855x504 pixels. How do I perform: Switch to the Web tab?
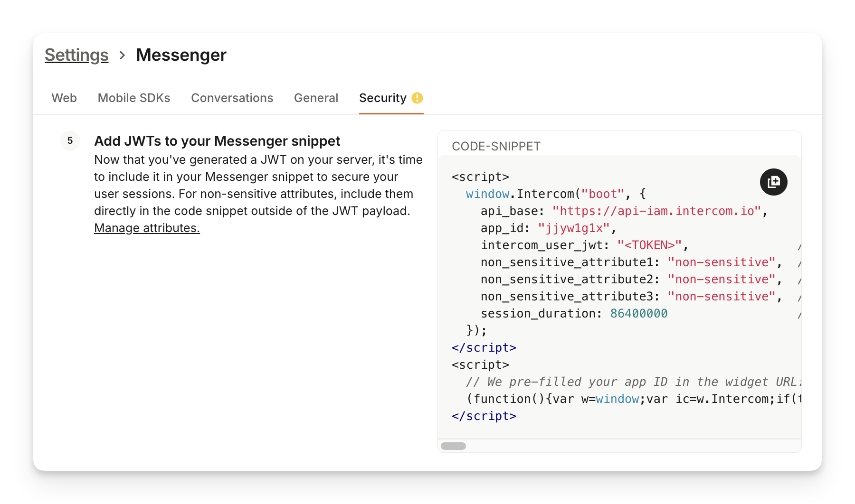pyautogui.click(x=64, y=98)
